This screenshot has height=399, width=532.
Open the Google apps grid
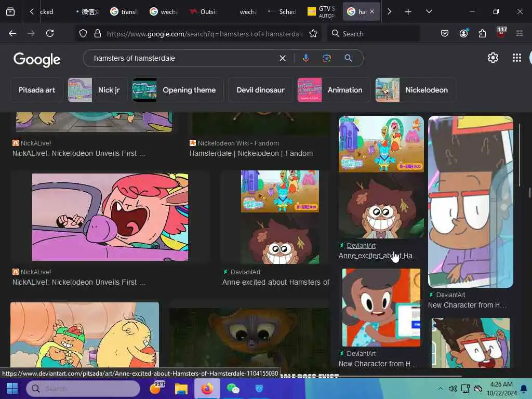click(x=517, y=58)
